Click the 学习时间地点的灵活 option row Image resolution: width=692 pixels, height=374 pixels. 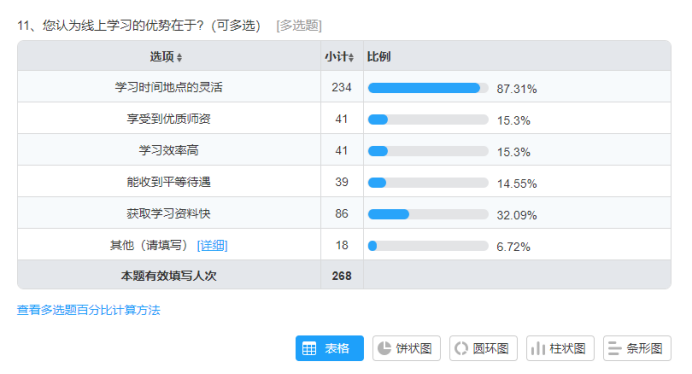tap(344, 87)
